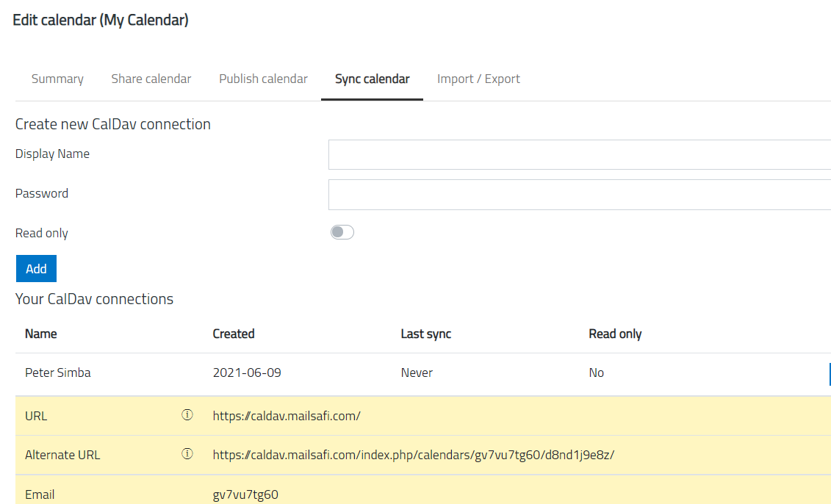Click into the Password input field
The image size is (831, 504).
(579, 195)
